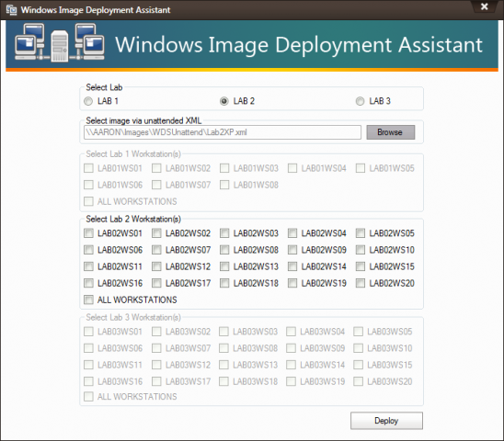Close the Deployment Assistant window
The height and width of the screenshot is (441, 504).
484,6
